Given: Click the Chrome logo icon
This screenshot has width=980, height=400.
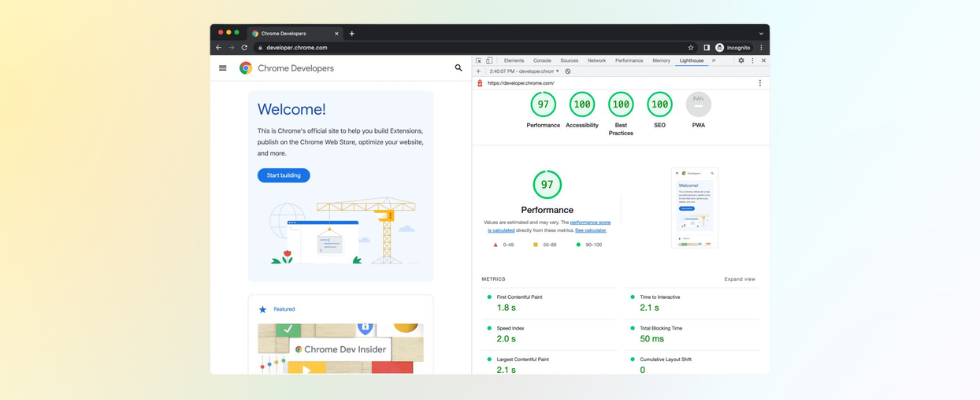Looking at the screenshot, I should [246, 68].
